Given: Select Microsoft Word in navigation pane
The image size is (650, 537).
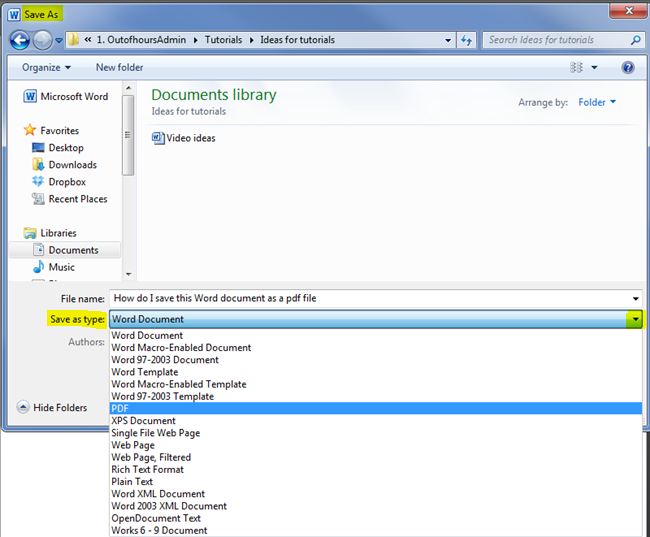Looking at the screenshot, I should pyautogui.click(x=66, y=96).
